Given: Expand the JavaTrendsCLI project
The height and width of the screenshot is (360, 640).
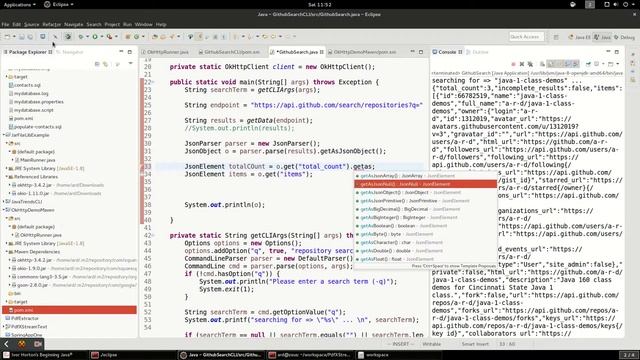Looking at the screenshot, I should (4, 202).
